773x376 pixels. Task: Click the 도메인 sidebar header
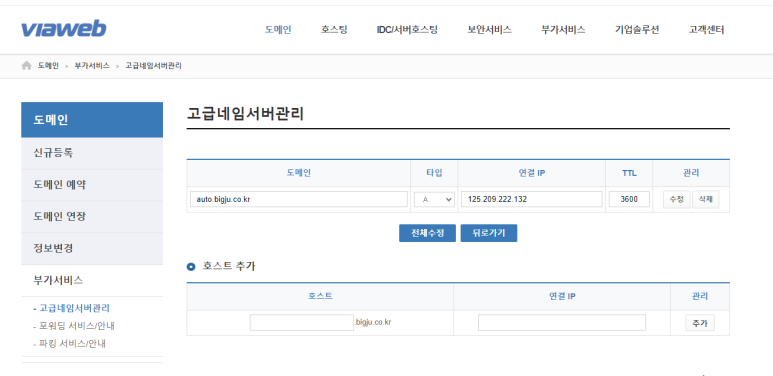click(x=92, y=120)
